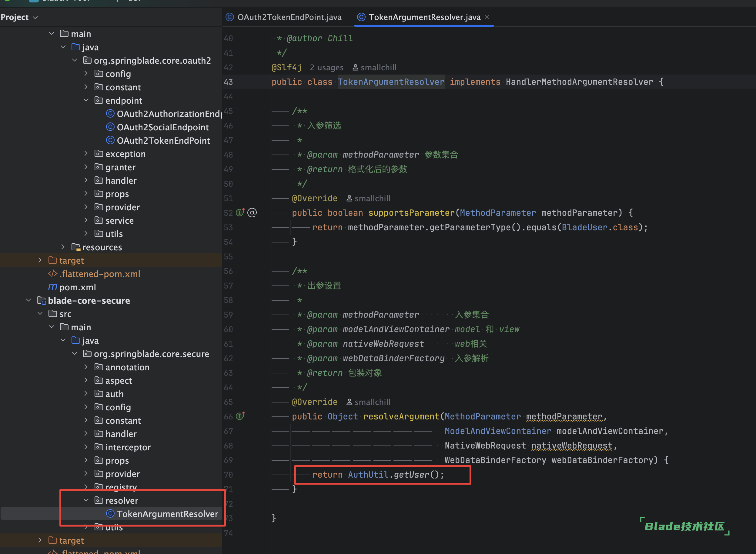
Task: Expand the interceptor package
Action: (x=86, y=447)
